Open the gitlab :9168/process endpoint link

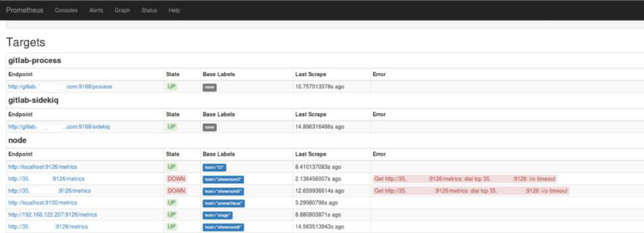tap(60, 87)
